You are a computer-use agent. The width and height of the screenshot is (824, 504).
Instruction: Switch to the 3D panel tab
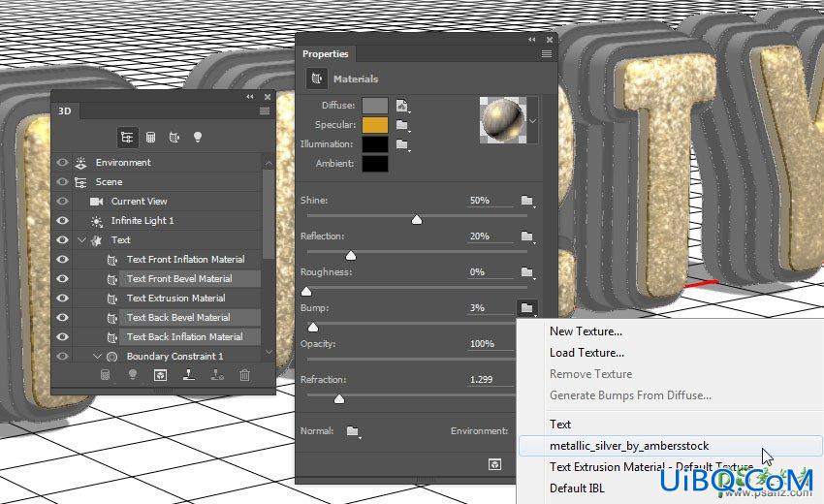[65, 110]
